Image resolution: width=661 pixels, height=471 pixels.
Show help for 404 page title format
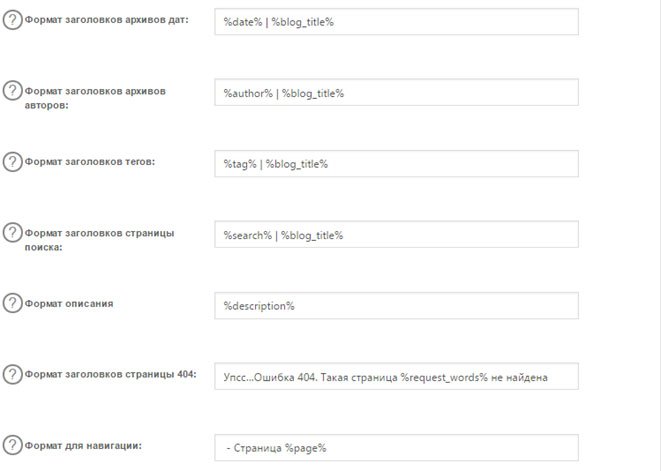(12, 375)
